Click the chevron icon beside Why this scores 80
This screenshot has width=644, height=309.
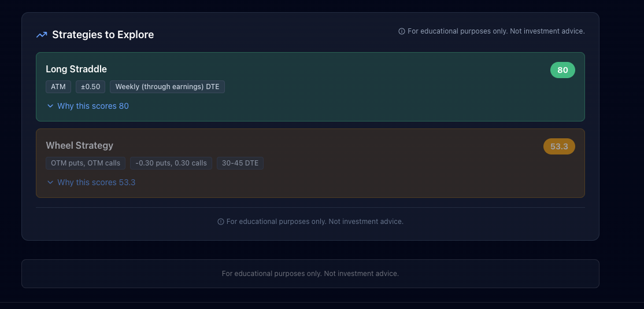click(50, 106)
